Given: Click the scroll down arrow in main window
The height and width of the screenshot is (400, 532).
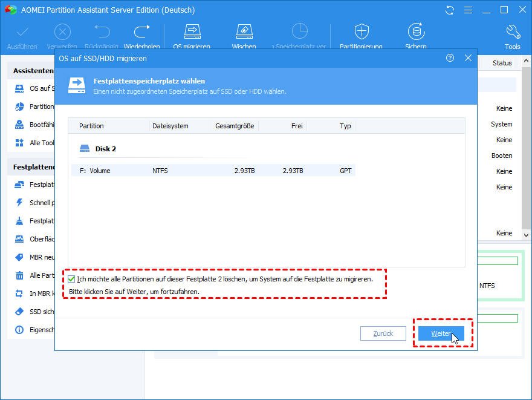Looking at the screenshot, I should (x=526, y=235).
